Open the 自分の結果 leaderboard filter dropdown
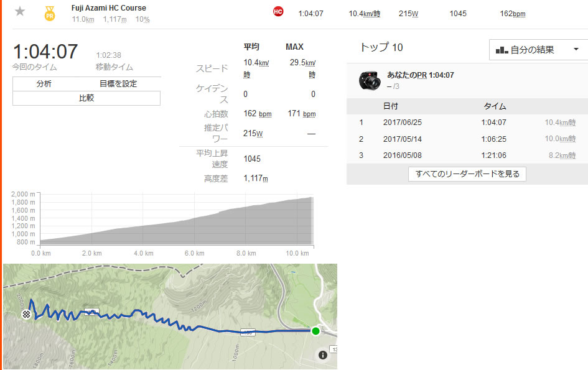588x370 pixels. click(538, 50)
